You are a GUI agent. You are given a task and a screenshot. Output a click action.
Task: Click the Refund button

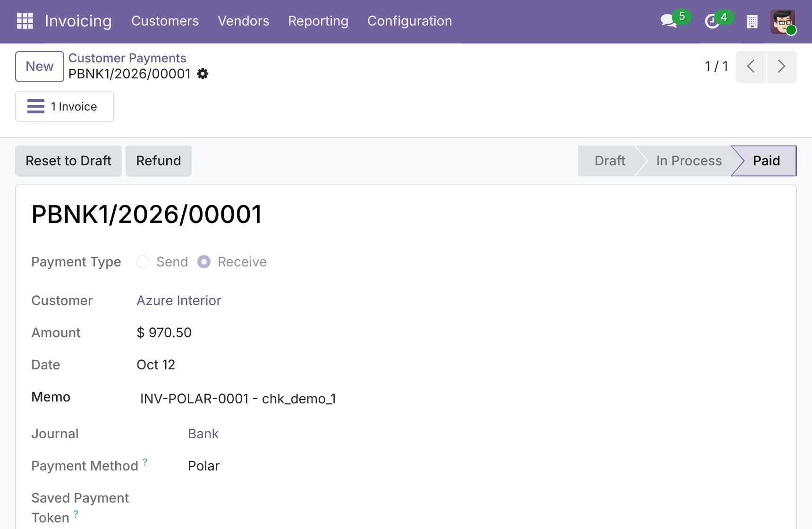(159, 161)
